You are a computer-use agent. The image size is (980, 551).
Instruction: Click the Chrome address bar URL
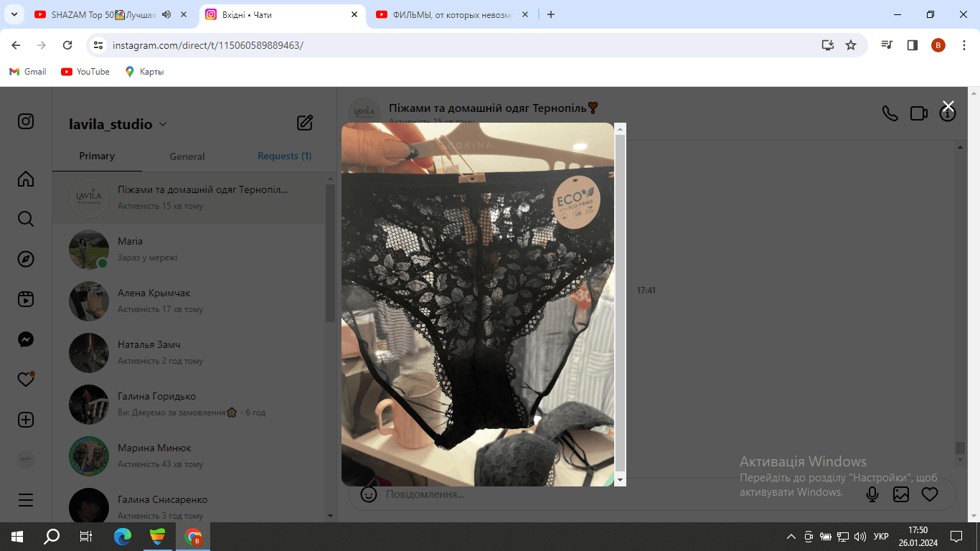pyautogui.click(x=208, y=45)
